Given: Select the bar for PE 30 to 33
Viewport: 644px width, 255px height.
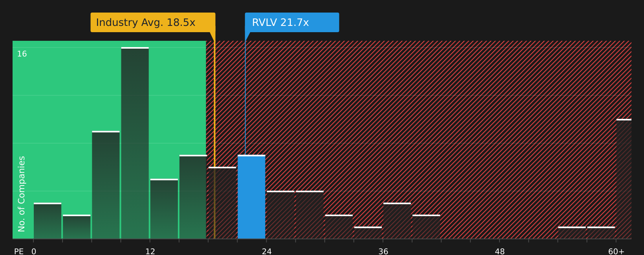Looking at the screenshot, I should [x=339, y=227].
